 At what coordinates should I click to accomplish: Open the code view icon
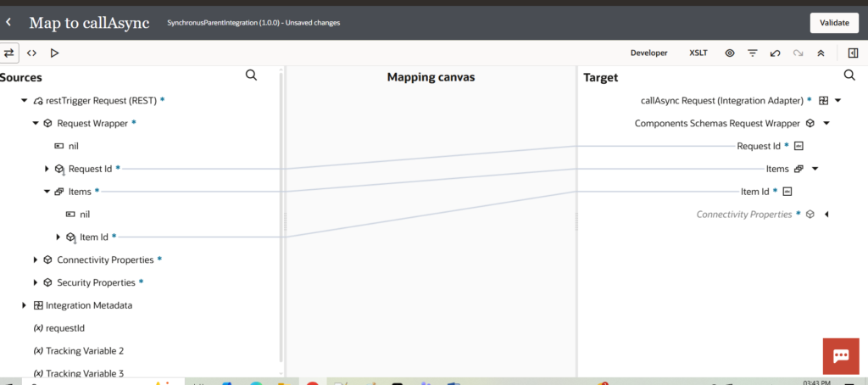point(31,53)
